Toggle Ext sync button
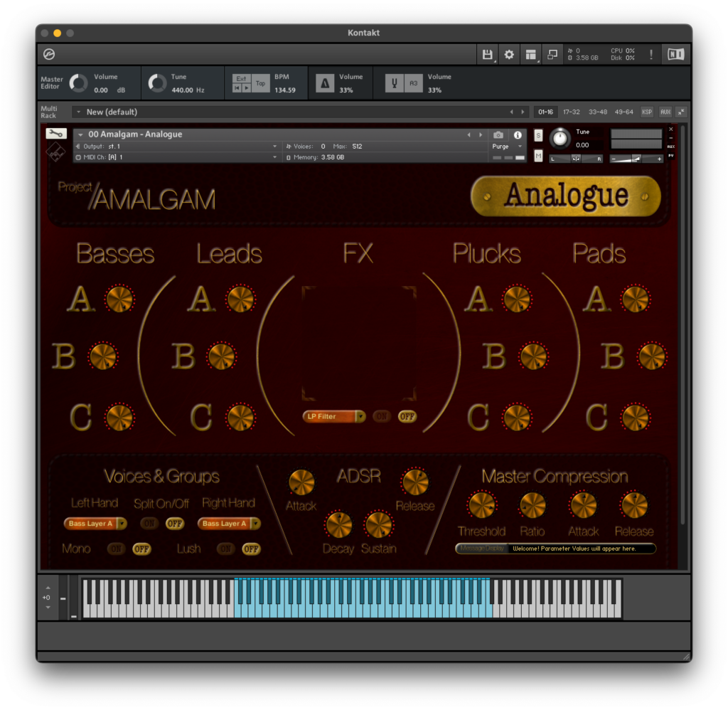This screenshot has height=710, width=728. (x=241, y=78)
